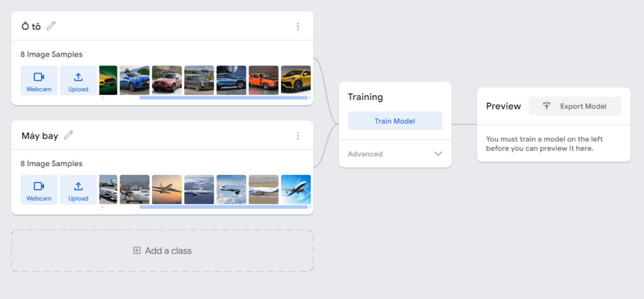
Task: Expand the Advanced training options chevron
Action: 438,154
